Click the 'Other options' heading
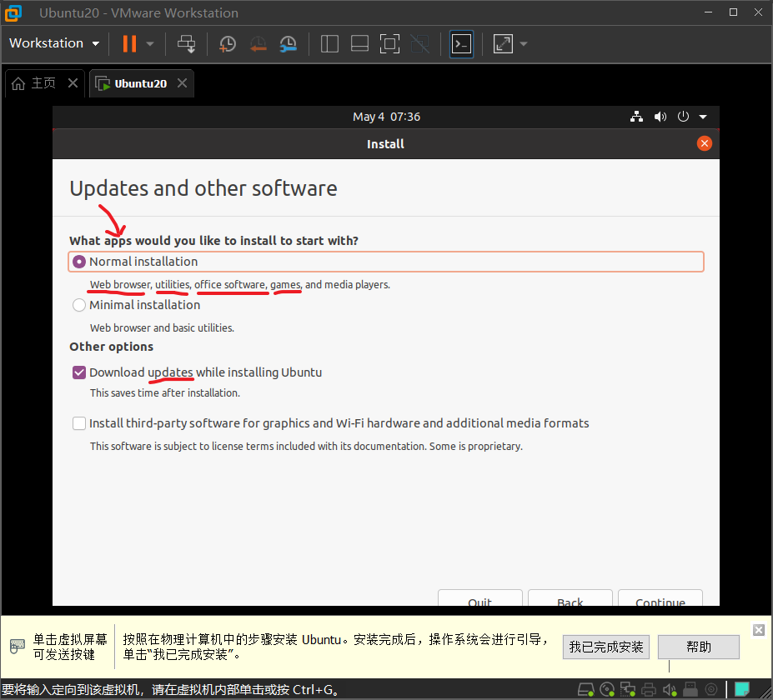773x700 pixels. [112, 347]
